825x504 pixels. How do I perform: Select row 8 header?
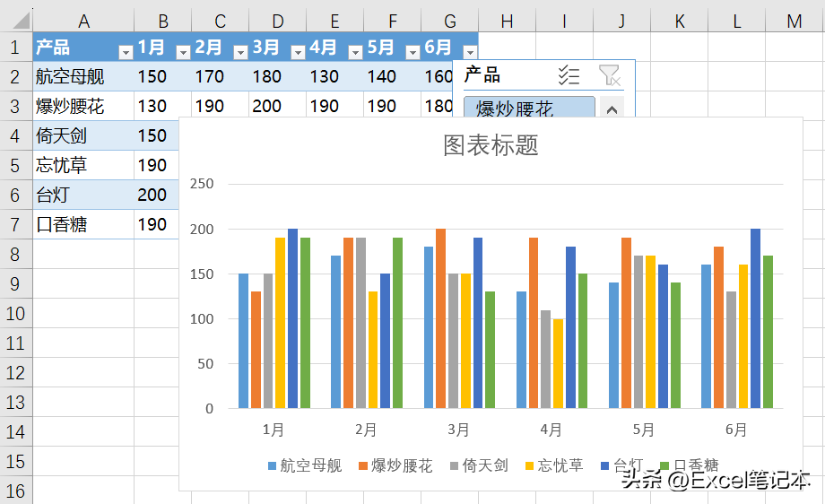tap(16, 254)
